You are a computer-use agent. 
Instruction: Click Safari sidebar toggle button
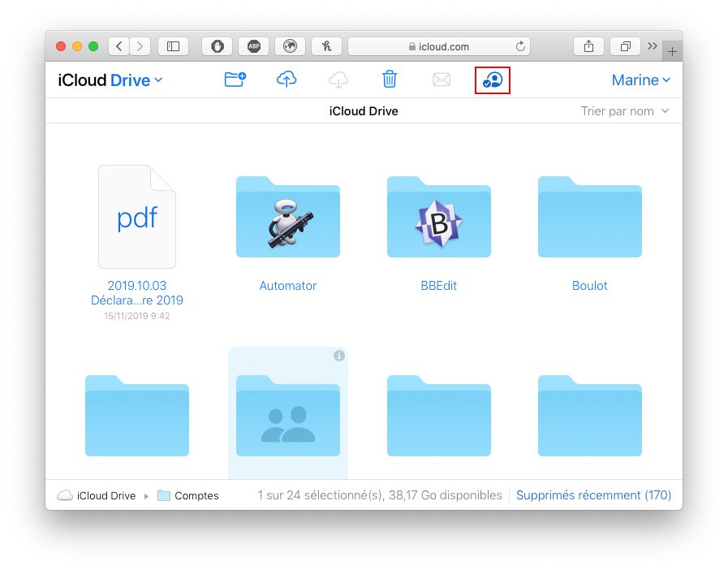[173, 46]
